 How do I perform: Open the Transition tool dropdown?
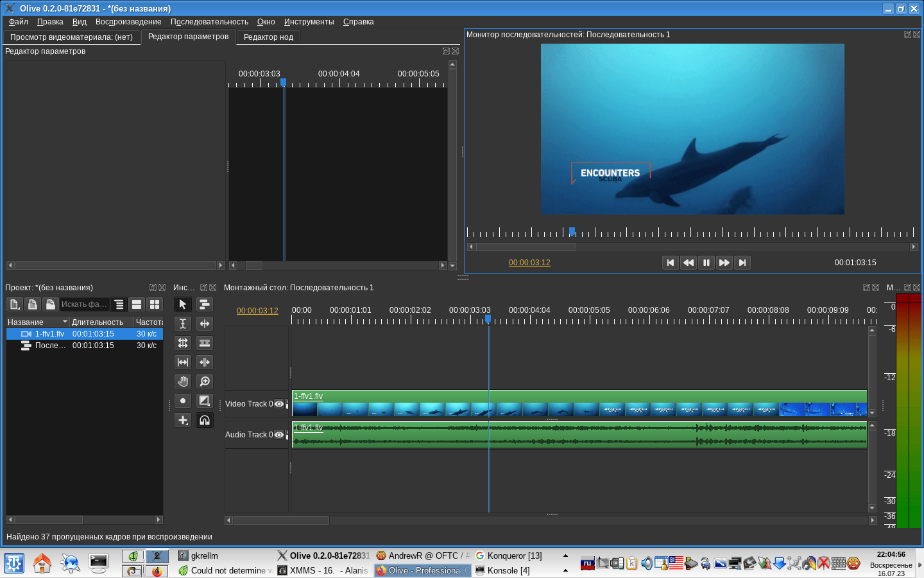[205, 401]
